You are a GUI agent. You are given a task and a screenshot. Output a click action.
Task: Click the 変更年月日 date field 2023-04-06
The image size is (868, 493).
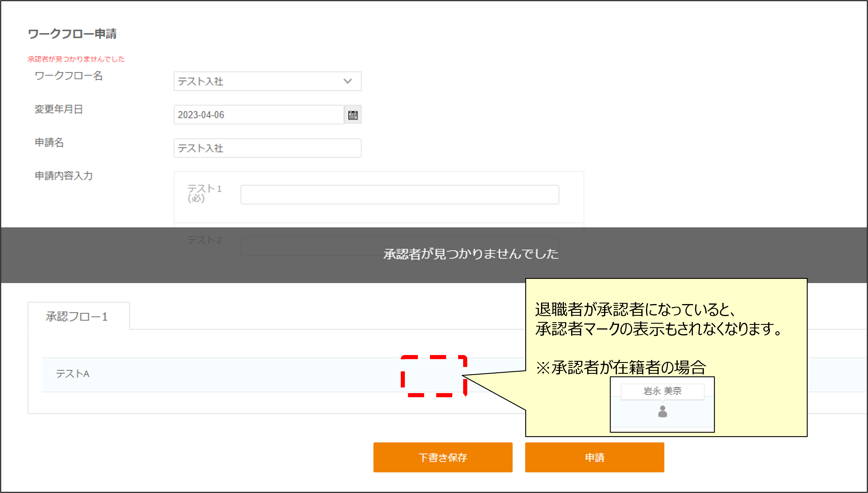259,115
